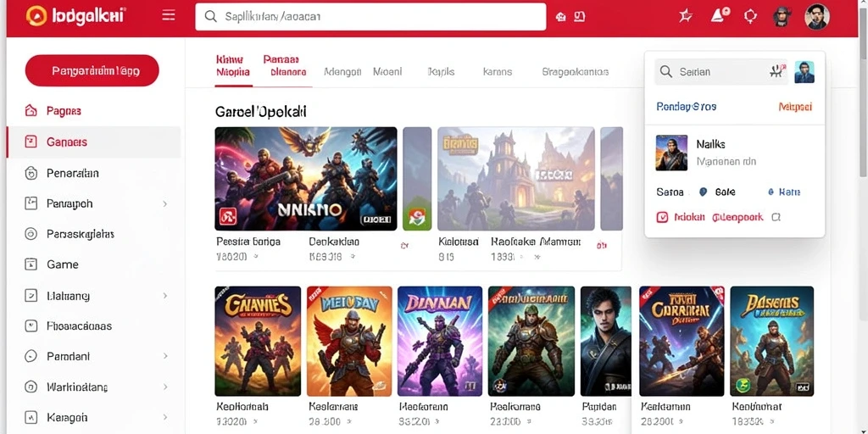Click the Garoel 'Opokali section heading
Viewport: 868px width, 434px height.
coord(261,112)
